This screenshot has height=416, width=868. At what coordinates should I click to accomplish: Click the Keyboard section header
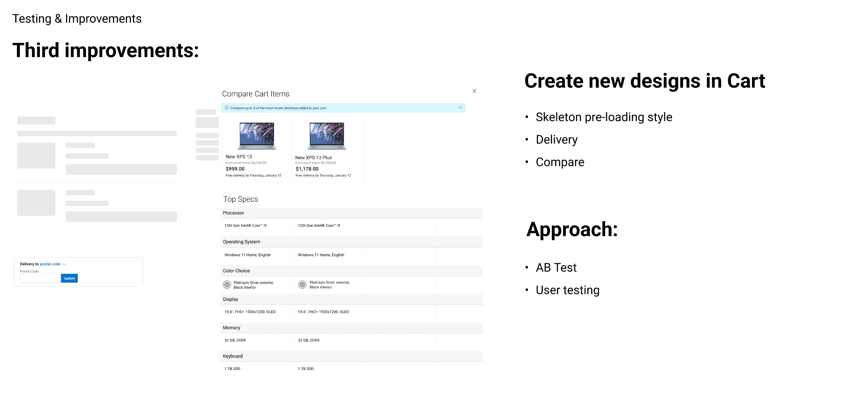coord(233,356)
